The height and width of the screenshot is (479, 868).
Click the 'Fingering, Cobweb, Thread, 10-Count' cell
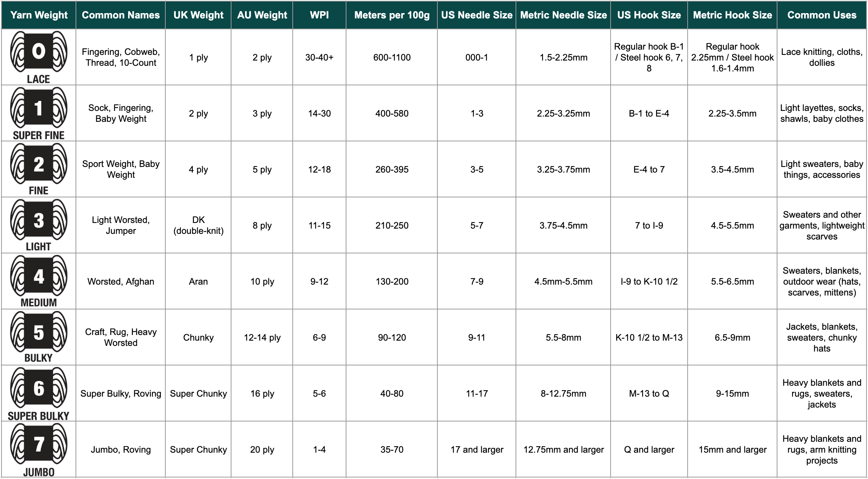[121, 57]
